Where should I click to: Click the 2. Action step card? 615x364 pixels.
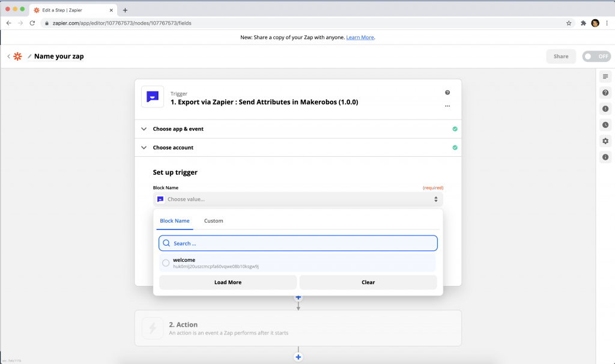pos(298,329)
